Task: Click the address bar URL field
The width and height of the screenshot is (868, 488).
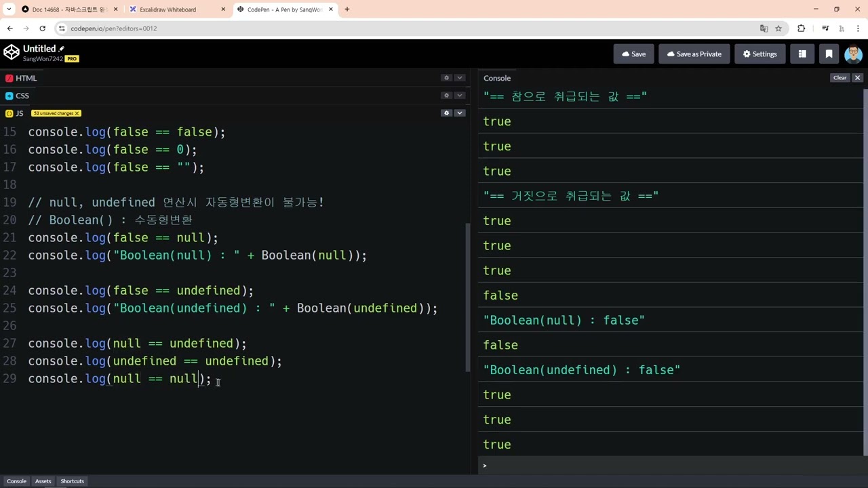Action: pos(407,28)
